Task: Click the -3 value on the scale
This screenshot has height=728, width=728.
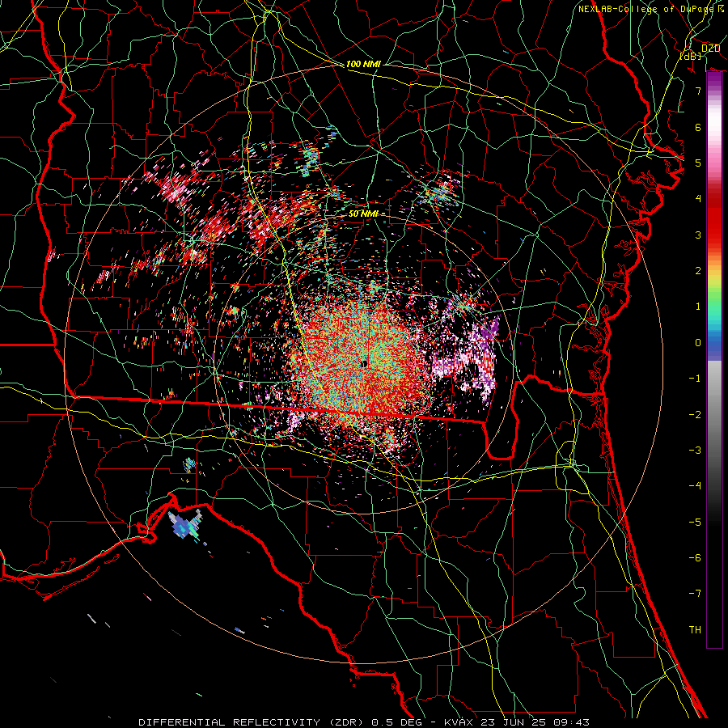Action: 695,451
